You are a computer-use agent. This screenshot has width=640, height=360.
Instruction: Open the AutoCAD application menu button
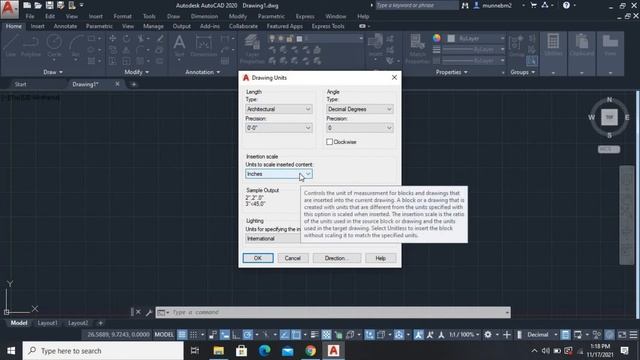(x=9, y=9)
